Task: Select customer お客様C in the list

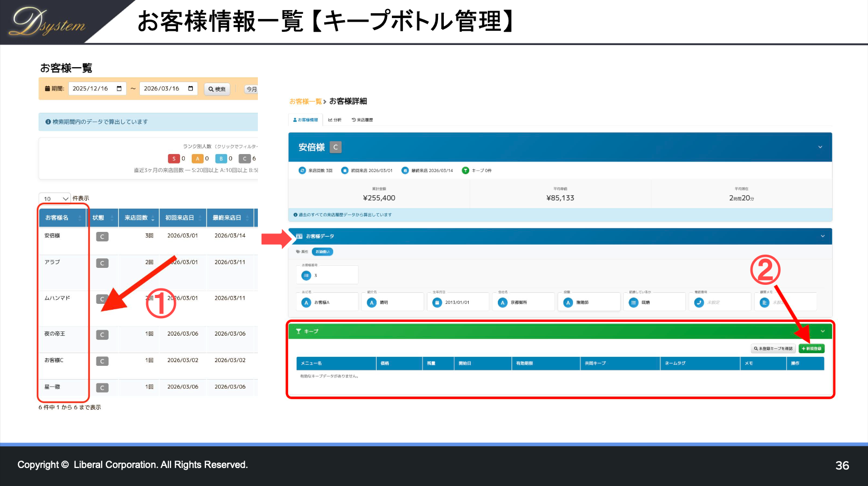Action: point(54,360)
